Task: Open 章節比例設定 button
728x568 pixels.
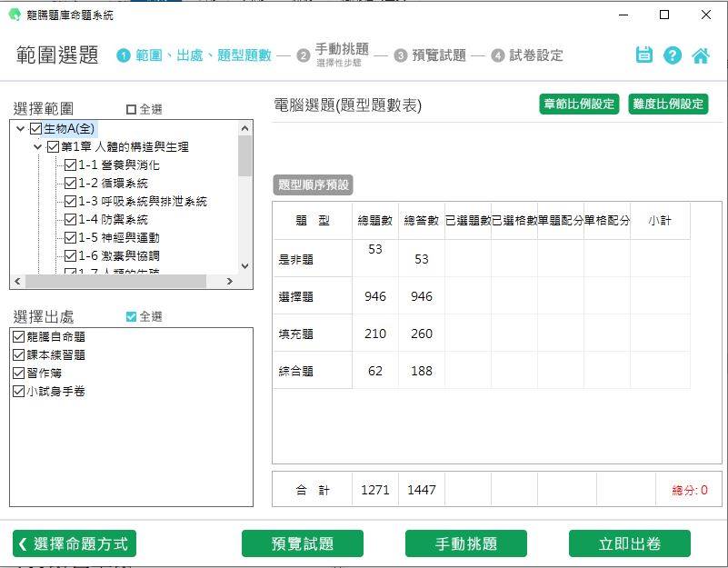Action: [579, 104]
